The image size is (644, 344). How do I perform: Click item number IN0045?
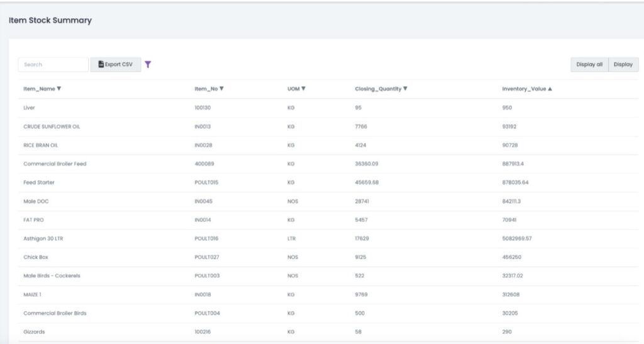tap(203, 201)
